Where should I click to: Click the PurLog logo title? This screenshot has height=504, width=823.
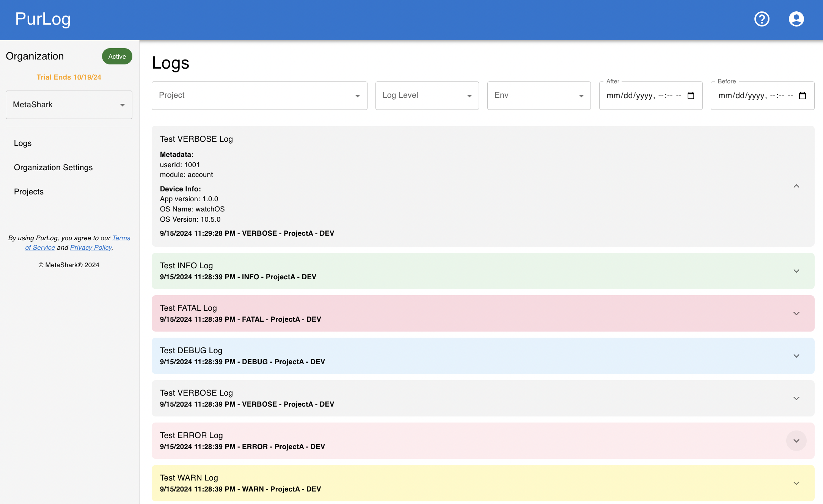(43, 19)
